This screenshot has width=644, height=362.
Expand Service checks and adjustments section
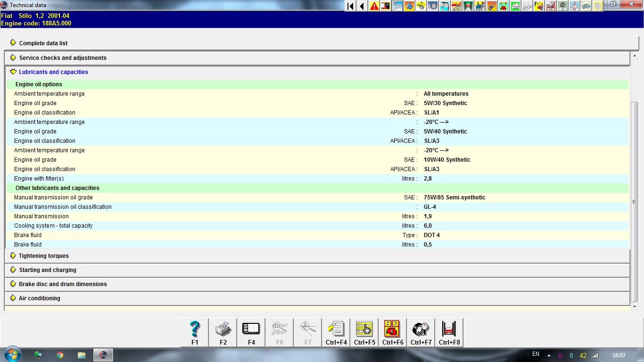click(x=63, y=58)
